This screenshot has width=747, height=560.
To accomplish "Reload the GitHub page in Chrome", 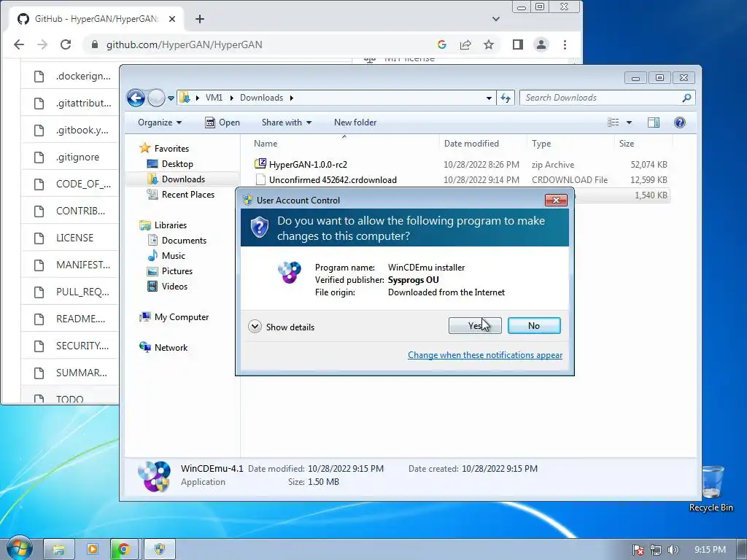I will [x=66, y=44].
